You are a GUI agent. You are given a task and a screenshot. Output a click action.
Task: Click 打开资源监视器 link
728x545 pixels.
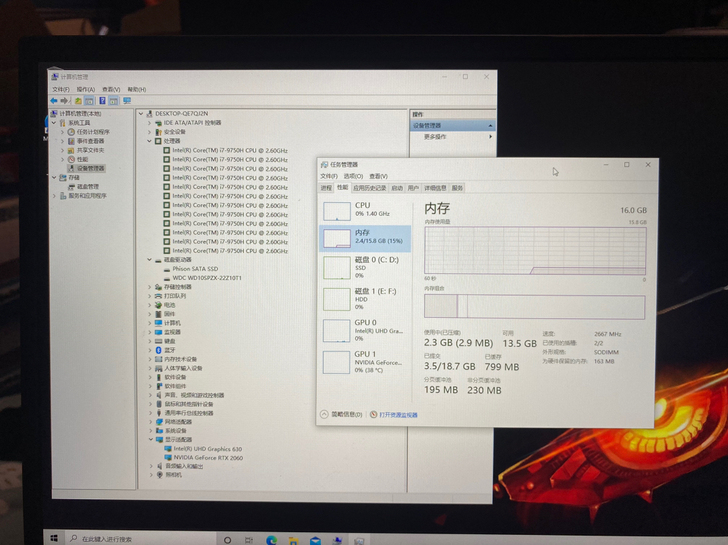(398, 415)
